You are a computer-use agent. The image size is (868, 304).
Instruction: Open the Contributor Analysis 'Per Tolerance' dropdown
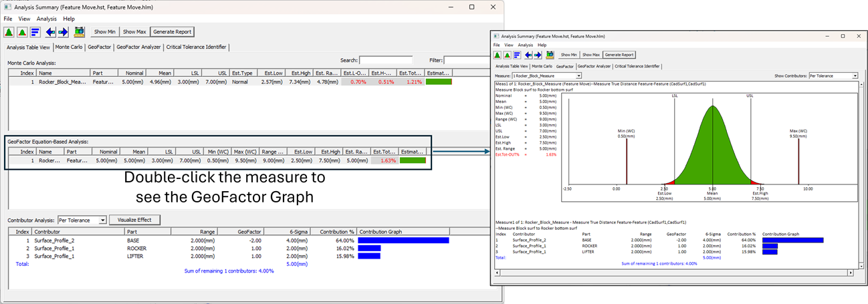pyautogui.click(x=102, y=220)
